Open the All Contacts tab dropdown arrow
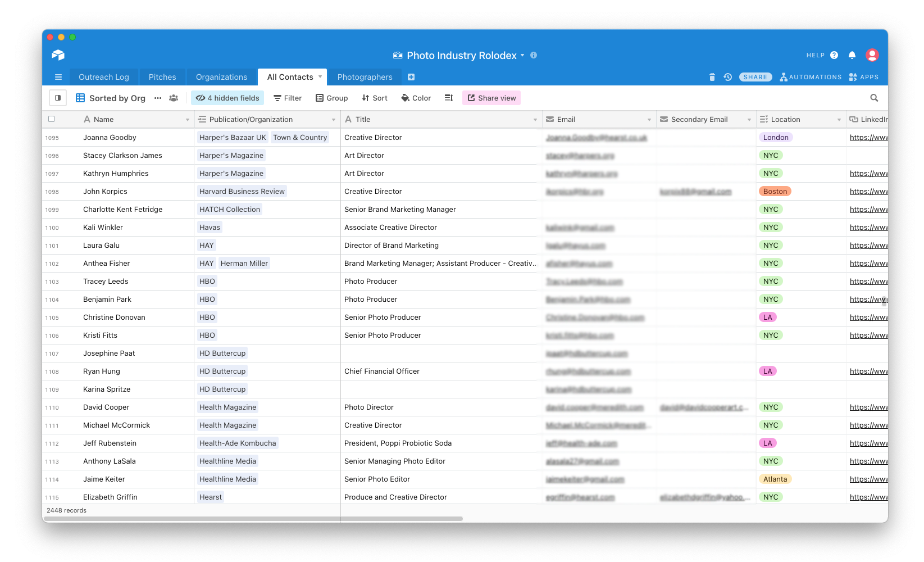 (x=320, y=77)
